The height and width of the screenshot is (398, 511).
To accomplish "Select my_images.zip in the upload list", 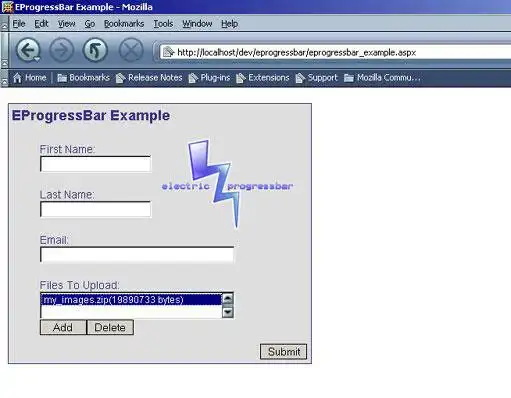I will (131, 299).
